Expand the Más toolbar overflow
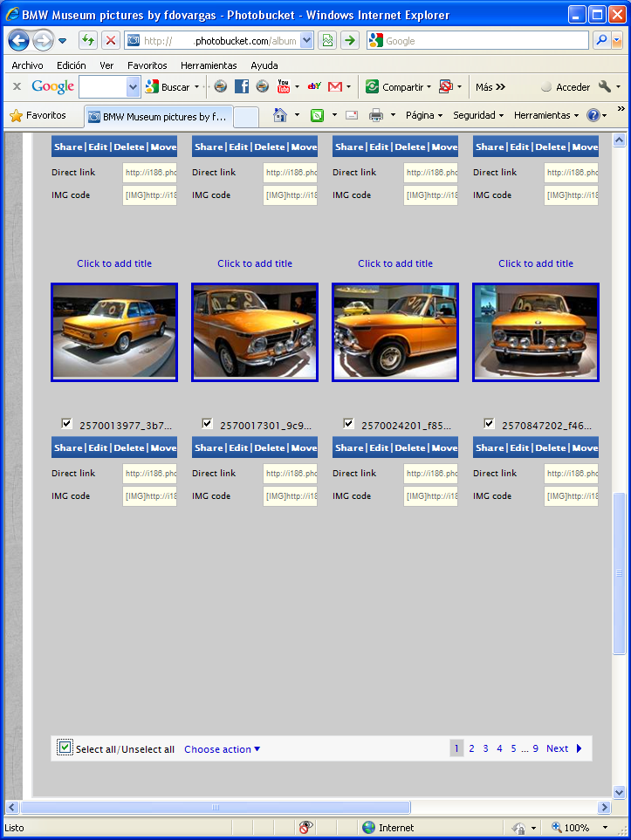This screenshot has height=840, width=631. 490,86
